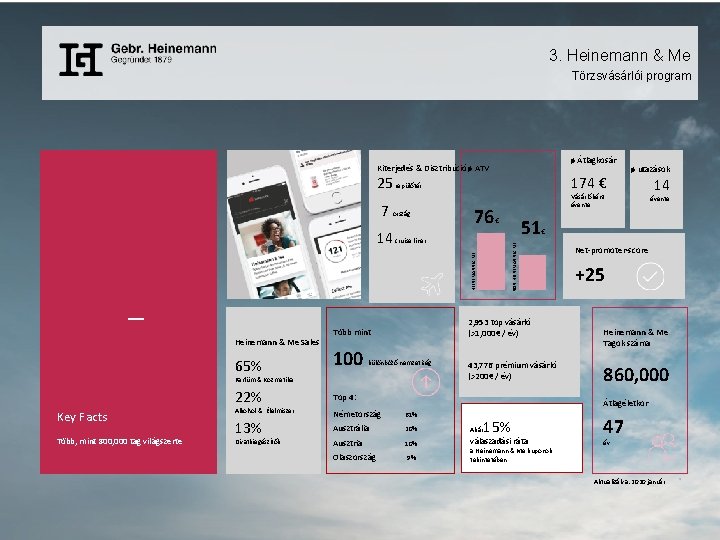Image resolution: width=720 pixels, height=540 pixels.
Task: Click the '+25' score value
Action: 590,275
